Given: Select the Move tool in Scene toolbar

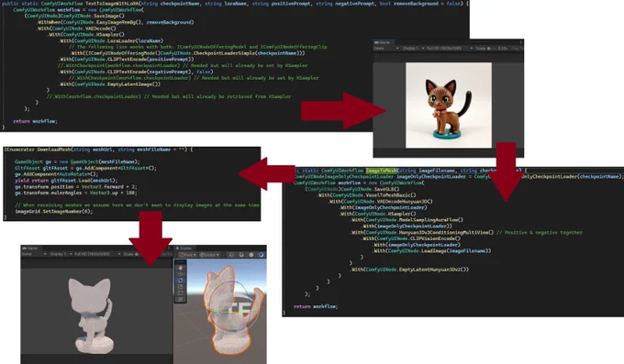Looking at the screenshot, I should 180,274.
